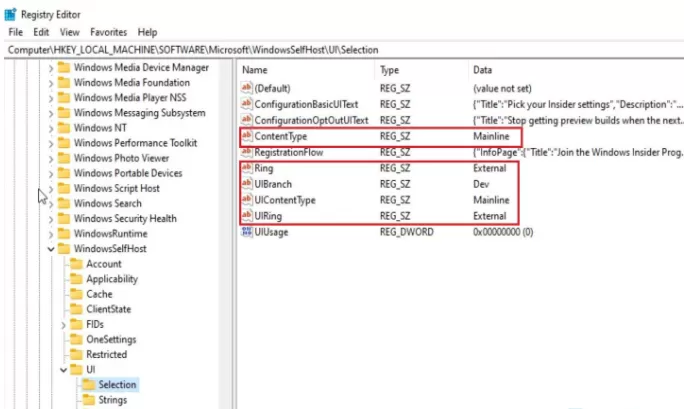Viewport: 684px width, 409px height.
Task: Click the UIUsage DWORD binary icon
Action: click(x=247, y=232)
